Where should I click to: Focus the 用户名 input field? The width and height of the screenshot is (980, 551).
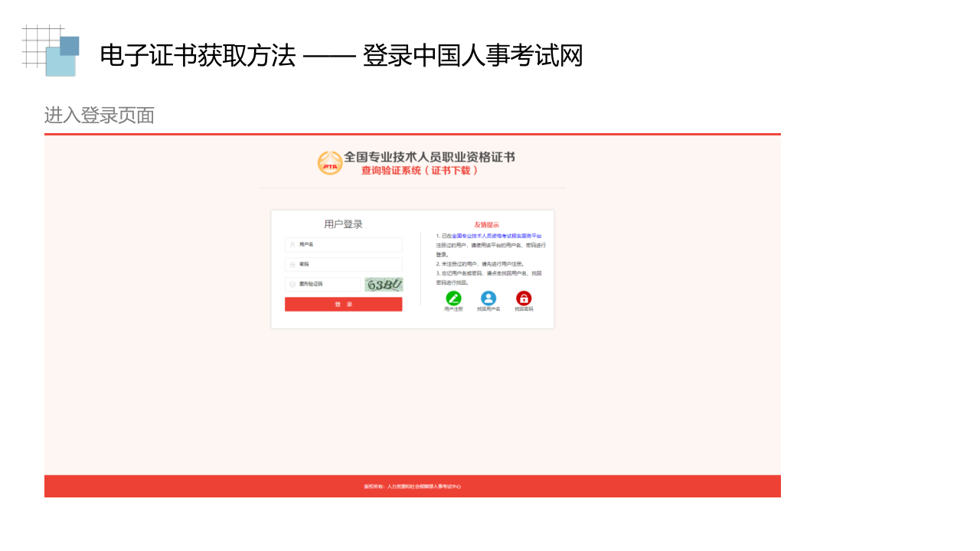(x=343, y=245)
